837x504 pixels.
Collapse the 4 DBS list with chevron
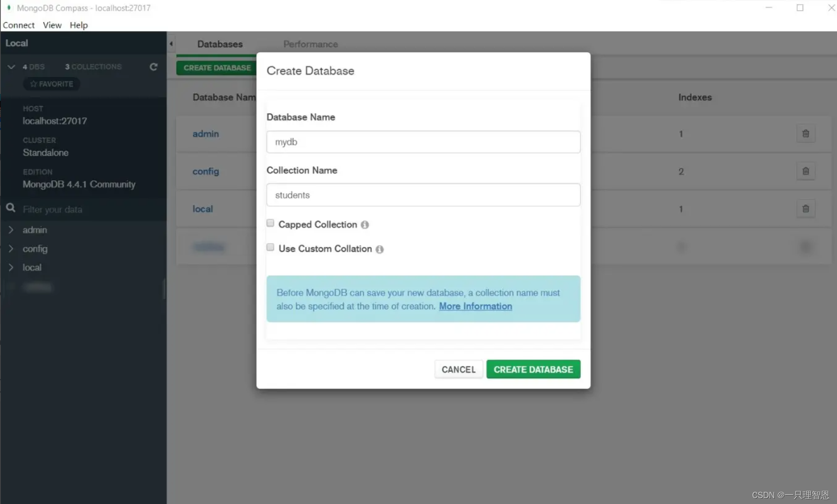click(x=11, y=66)
